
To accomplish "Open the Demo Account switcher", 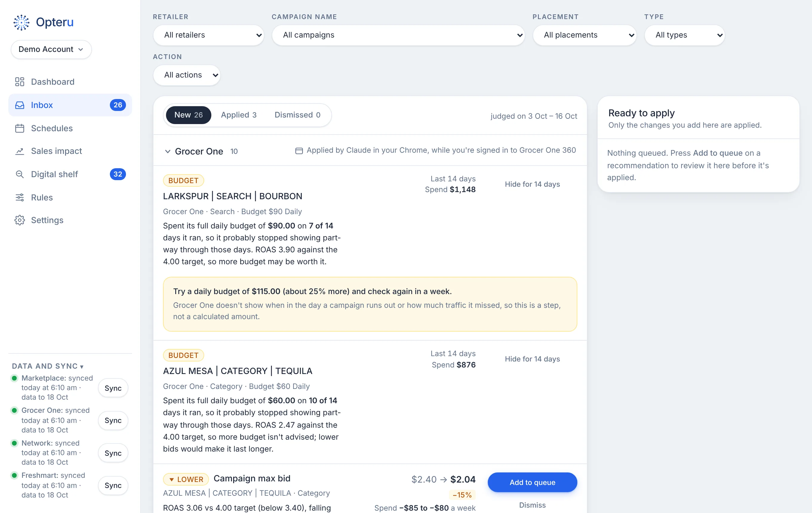I will [51, 50].
